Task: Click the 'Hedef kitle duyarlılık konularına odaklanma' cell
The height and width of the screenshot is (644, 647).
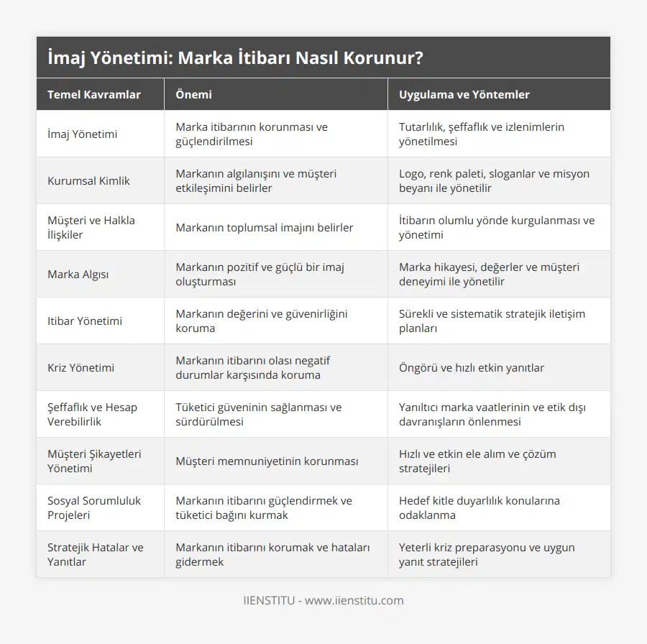Action: click(479, 507)
